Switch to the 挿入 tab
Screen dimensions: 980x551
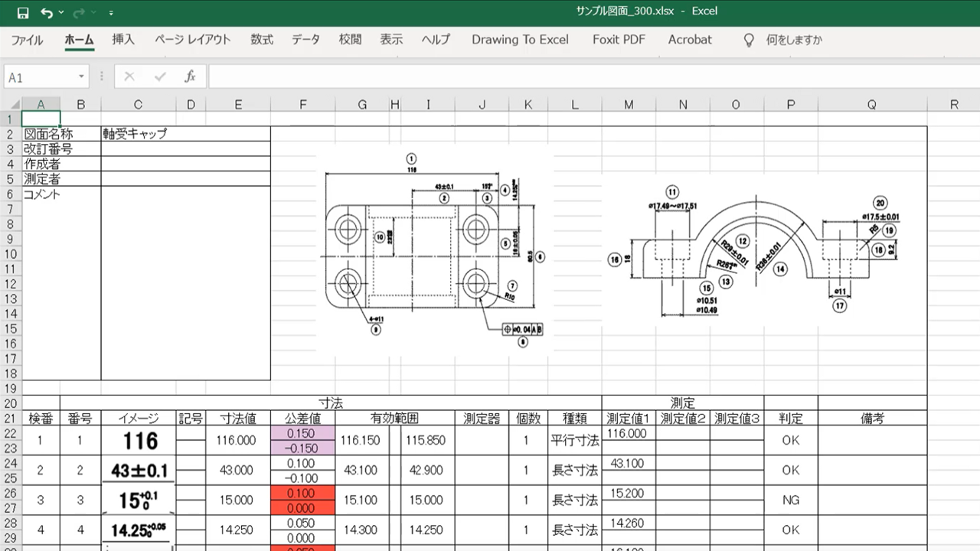click(x=123, y=40)
